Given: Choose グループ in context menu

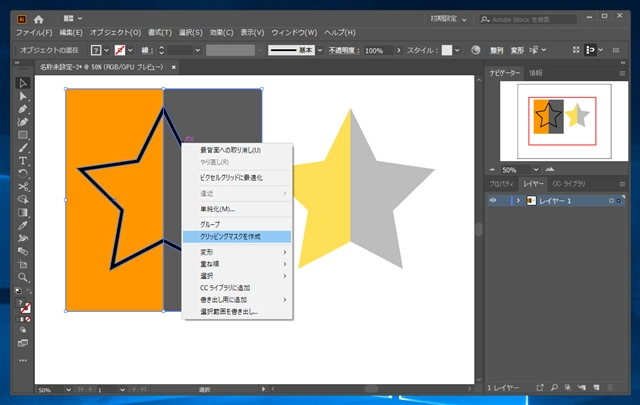Looking at the screenshot, I should [x=237, y=224].
